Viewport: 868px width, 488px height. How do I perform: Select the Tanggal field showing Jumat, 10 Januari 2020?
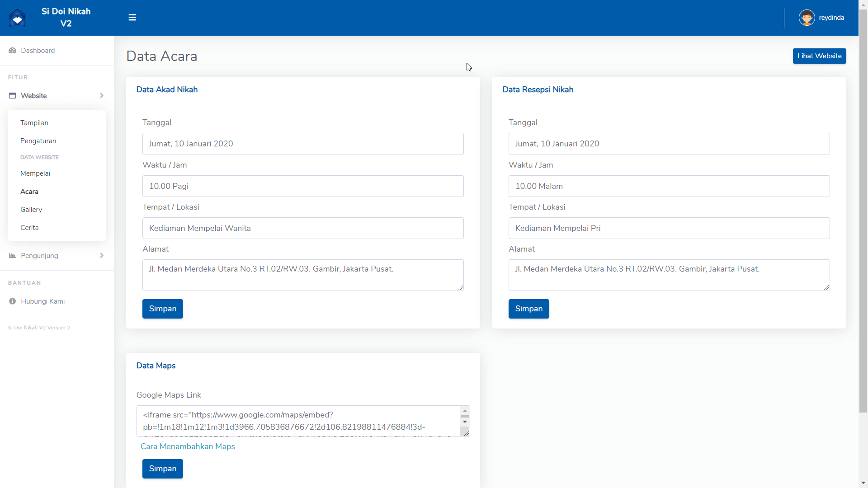[303, 144]
